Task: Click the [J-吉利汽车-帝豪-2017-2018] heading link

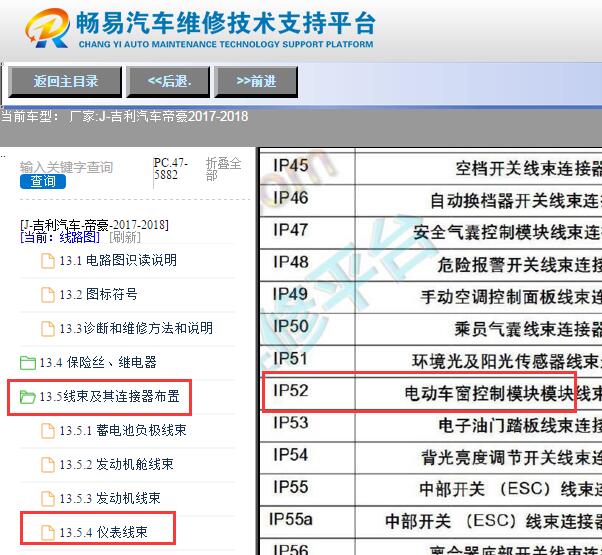Action: coord(94,225)
